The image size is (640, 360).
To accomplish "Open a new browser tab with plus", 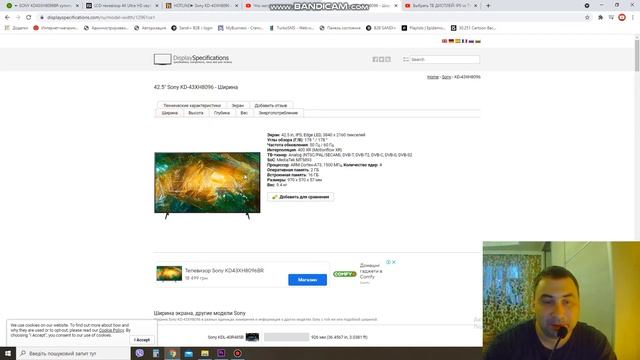I will (x=488, y=6).
